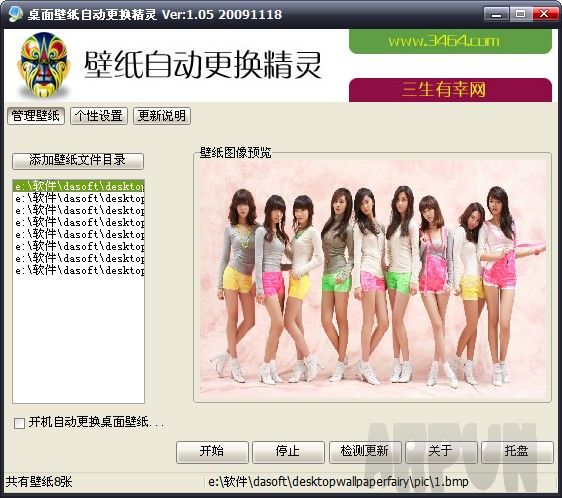Click the app icon in title bar
Screen dimensions: 562x498
click(x=15, y=14)
